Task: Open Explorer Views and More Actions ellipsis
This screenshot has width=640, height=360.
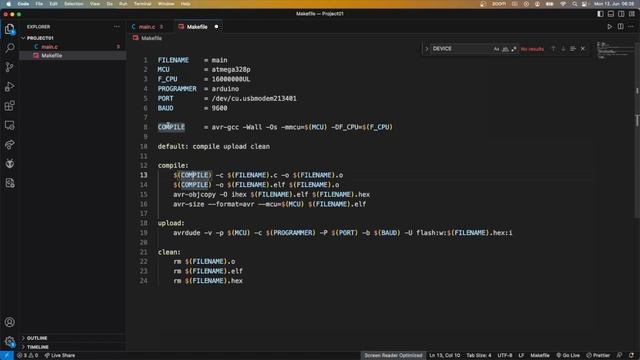Action: click(117, 27)
